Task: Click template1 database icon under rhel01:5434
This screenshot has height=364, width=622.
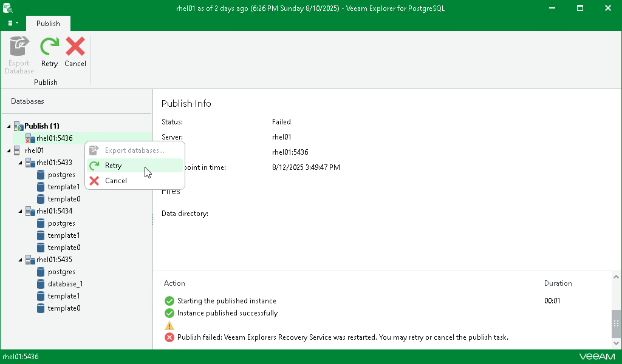Action: (41, 235)
